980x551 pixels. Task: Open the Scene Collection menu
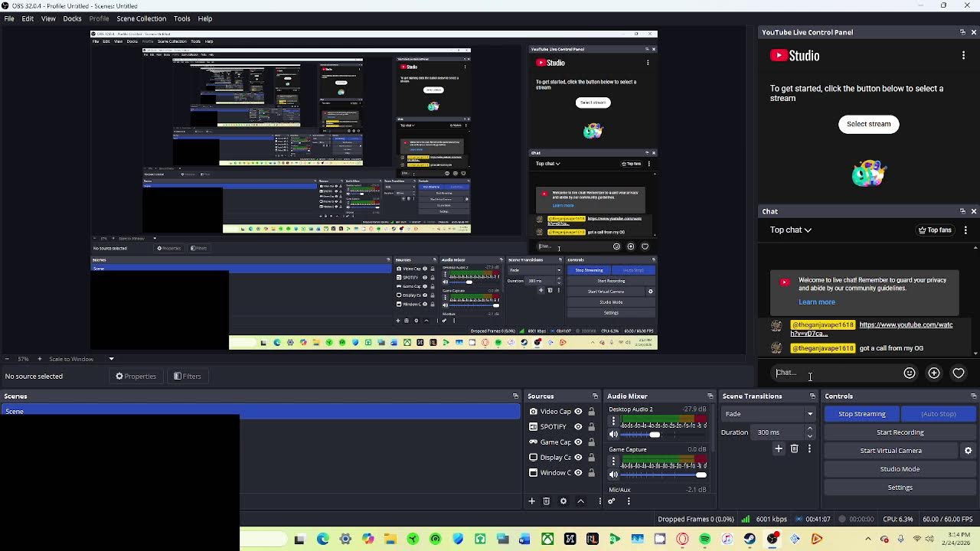pyautogui.click(x=141, y=18)
